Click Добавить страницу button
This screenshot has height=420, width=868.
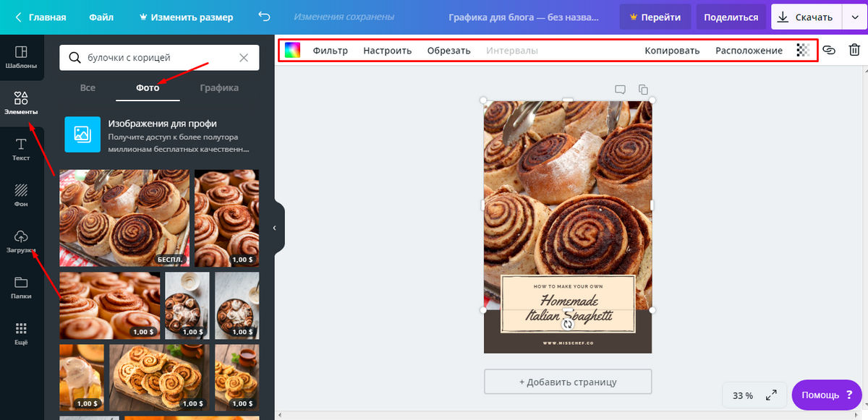click(x=568, y=382)
